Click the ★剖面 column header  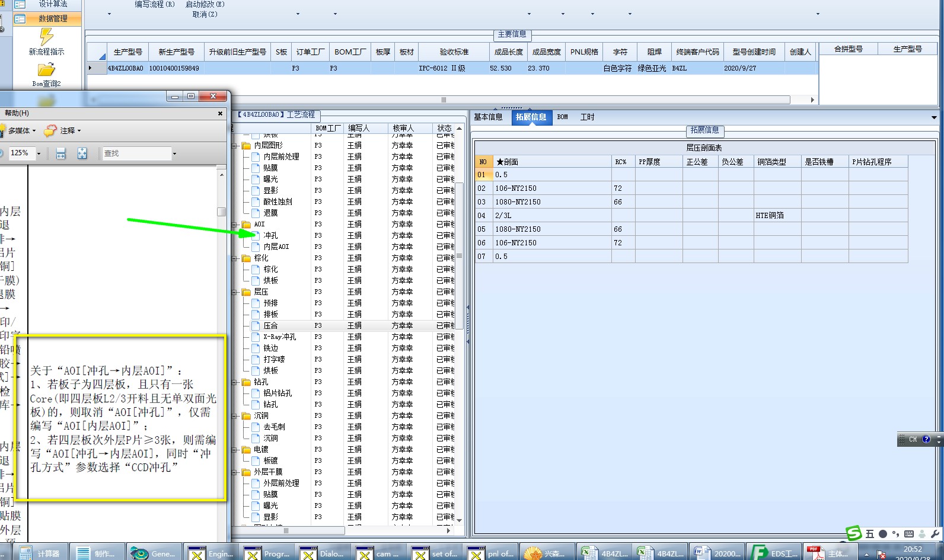[x=552, y=162]
